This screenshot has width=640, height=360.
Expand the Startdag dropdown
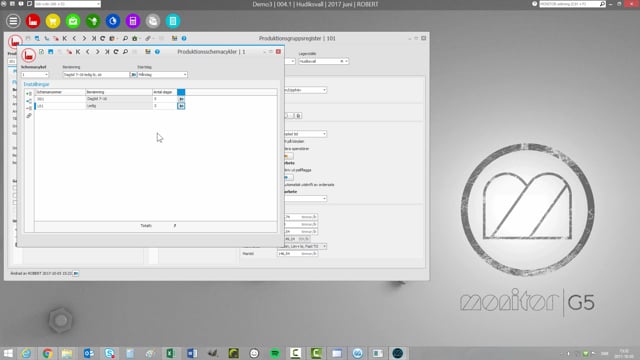185,75
